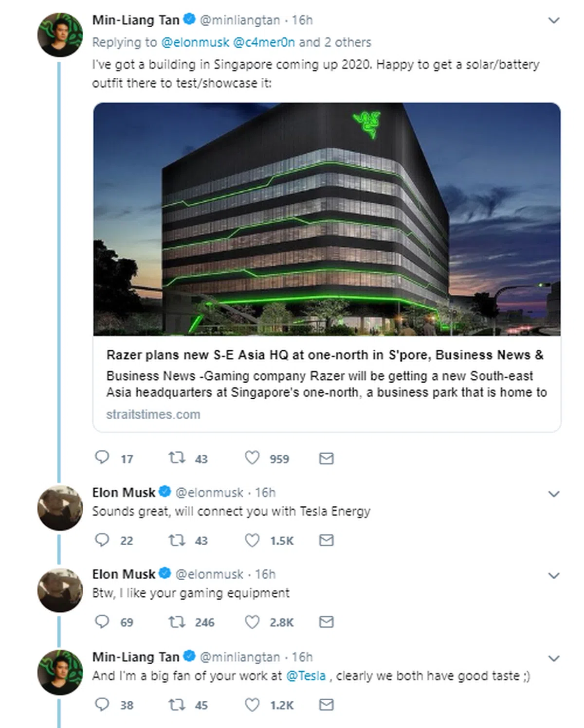Send the Razer building tweet via direct message
The height and width of the screenshot is (728, 584).
(x=326, y=458)
